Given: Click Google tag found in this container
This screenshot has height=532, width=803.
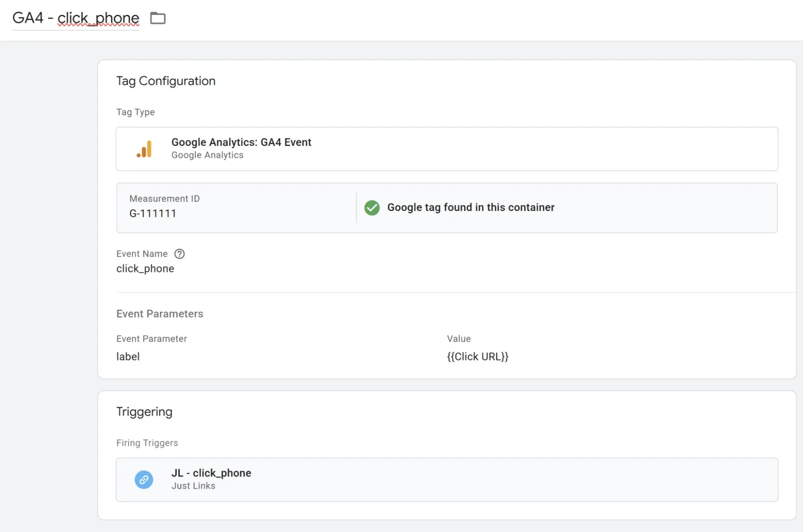Looking at the screenshot, I should point(470,207).
